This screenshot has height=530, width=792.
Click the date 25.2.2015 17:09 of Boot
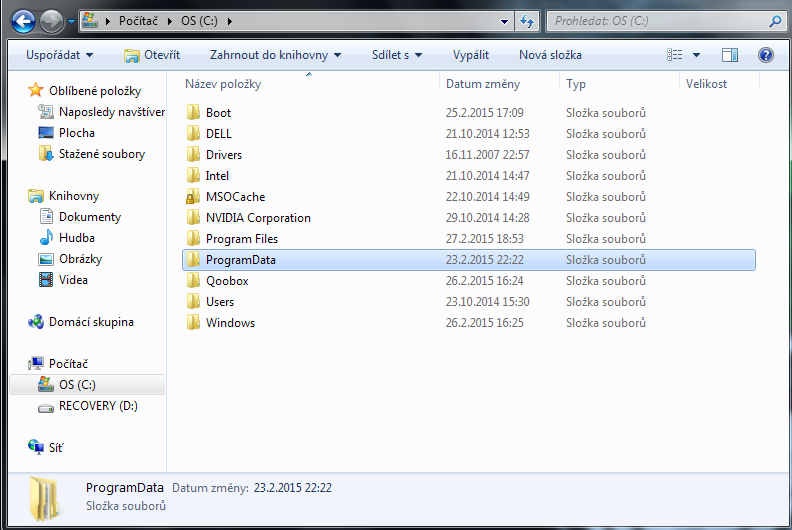pos(484,112)
